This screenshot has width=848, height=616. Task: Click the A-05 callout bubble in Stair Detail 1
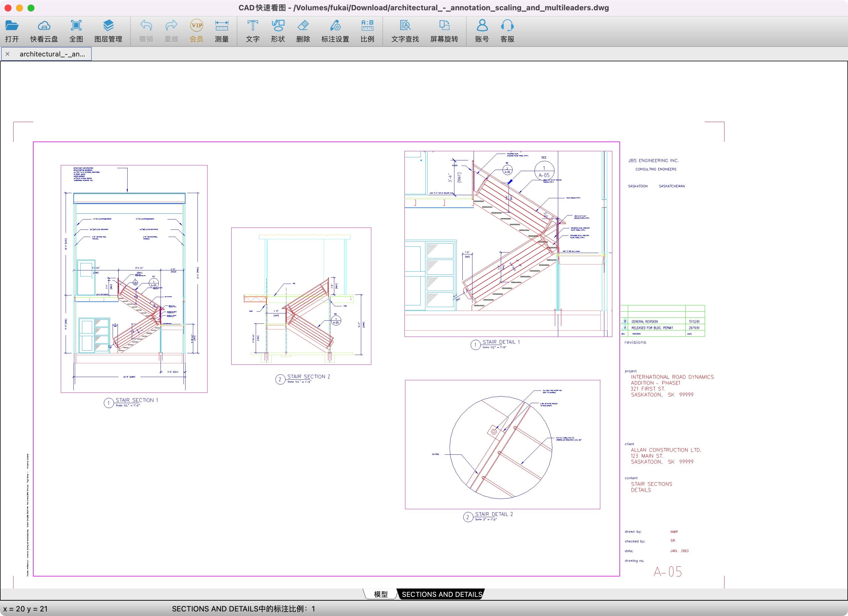coord(544,171)
